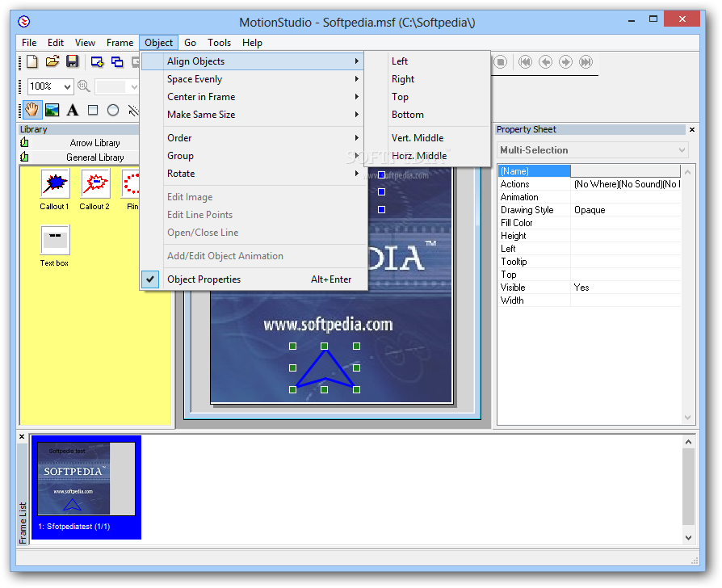
Task: Go to next frame button
Action: [565, 61]
